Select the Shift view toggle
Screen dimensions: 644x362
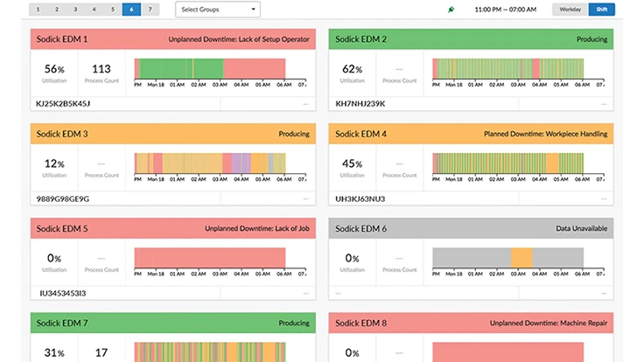600,10
